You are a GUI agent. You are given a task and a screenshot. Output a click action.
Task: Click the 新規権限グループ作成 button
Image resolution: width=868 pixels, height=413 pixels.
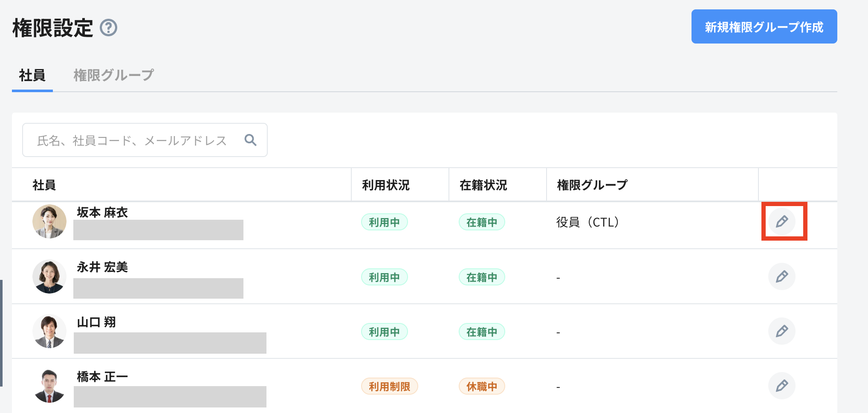[x=764, y=26]
